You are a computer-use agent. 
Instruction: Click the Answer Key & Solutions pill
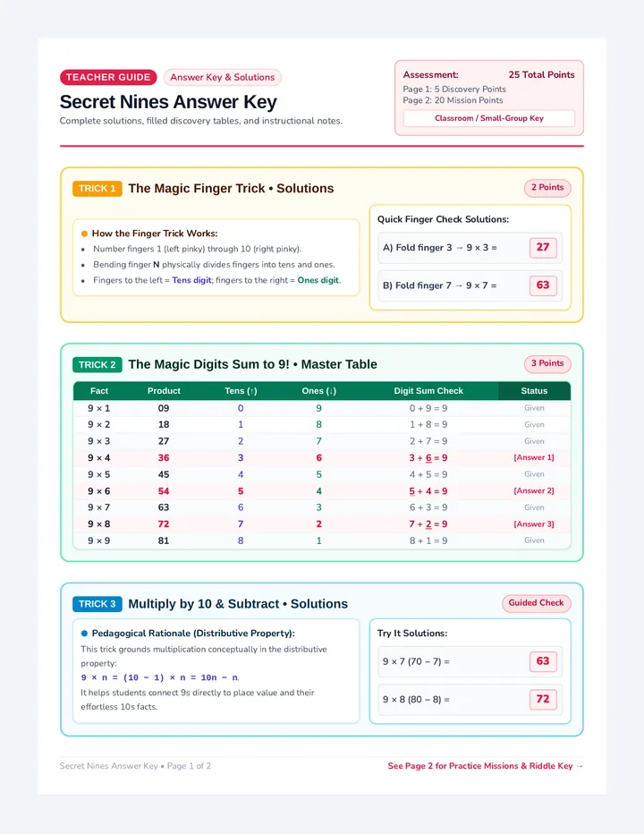[223, 77]
